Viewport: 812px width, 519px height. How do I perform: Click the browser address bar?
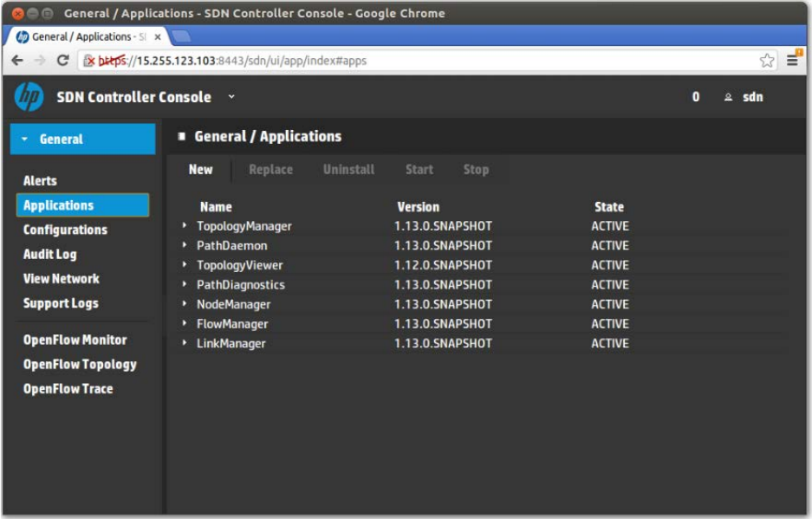pyautogui.click(x=433, y=61)
